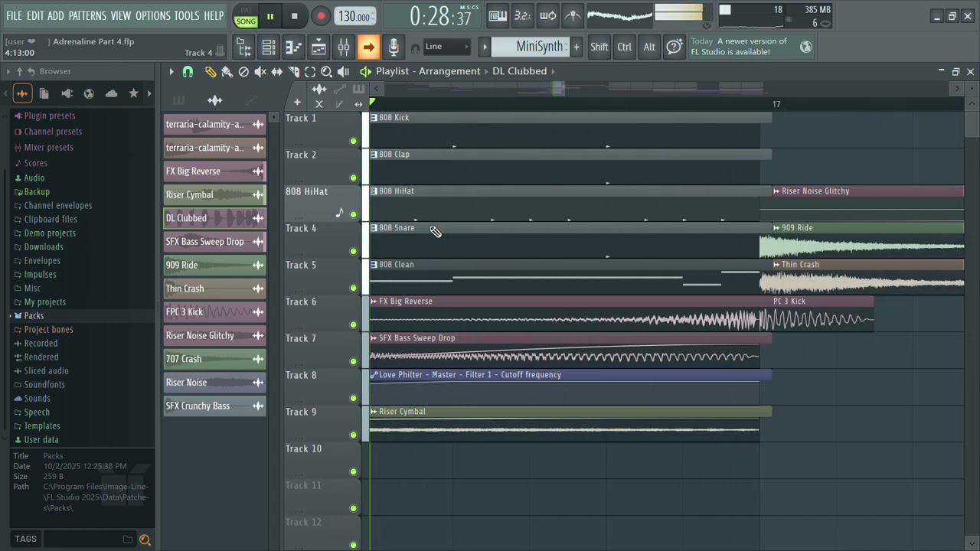Select DL Clubbed in the picker
The image size is (980, 551).
(x=214, y=218)
